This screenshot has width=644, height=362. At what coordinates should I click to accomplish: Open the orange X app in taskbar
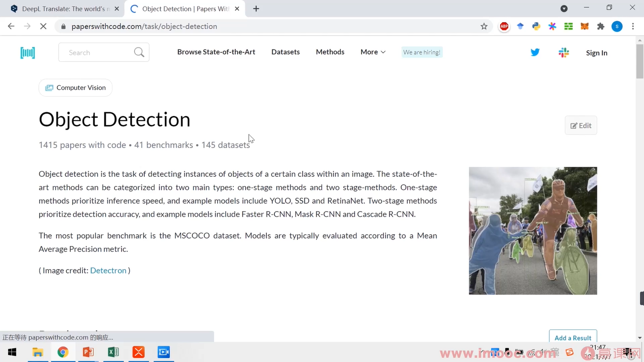(x=138, y=352)
